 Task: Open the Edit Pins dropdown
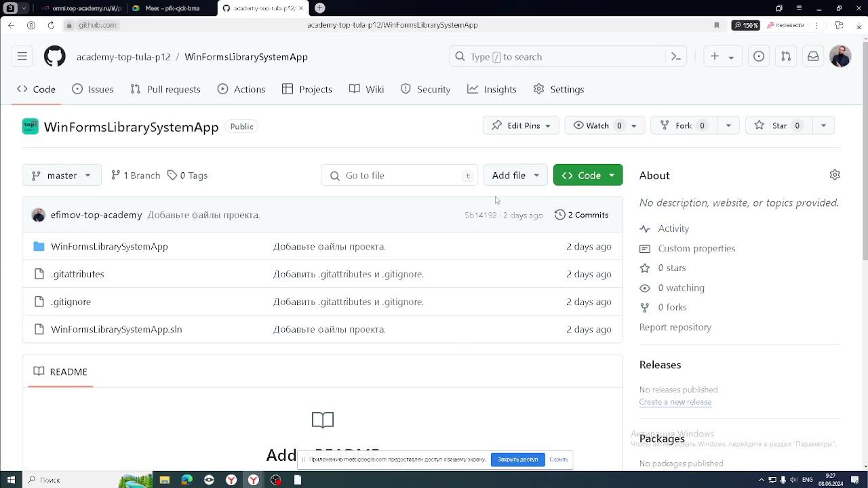click(x=521, y=125)
